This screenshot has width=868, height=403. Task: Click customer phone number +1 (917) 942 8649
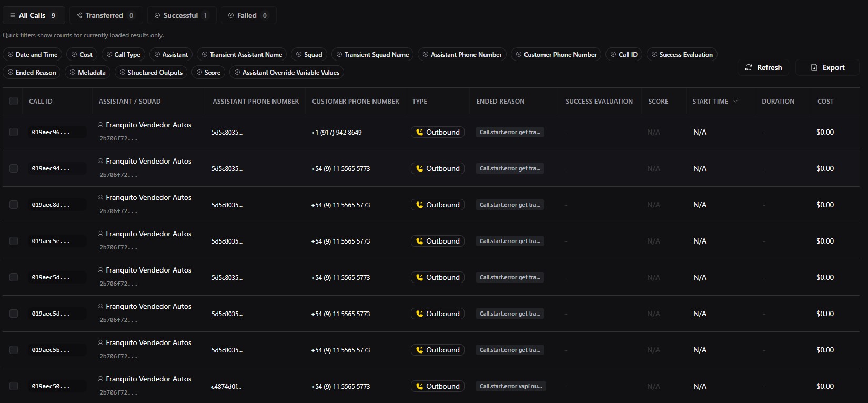(x=336, y=132)
